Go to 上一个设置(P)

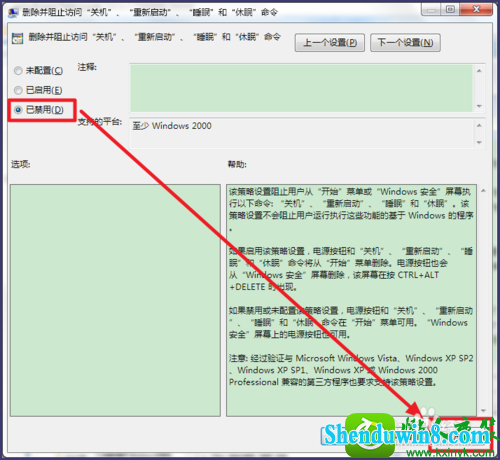[330, 43]
